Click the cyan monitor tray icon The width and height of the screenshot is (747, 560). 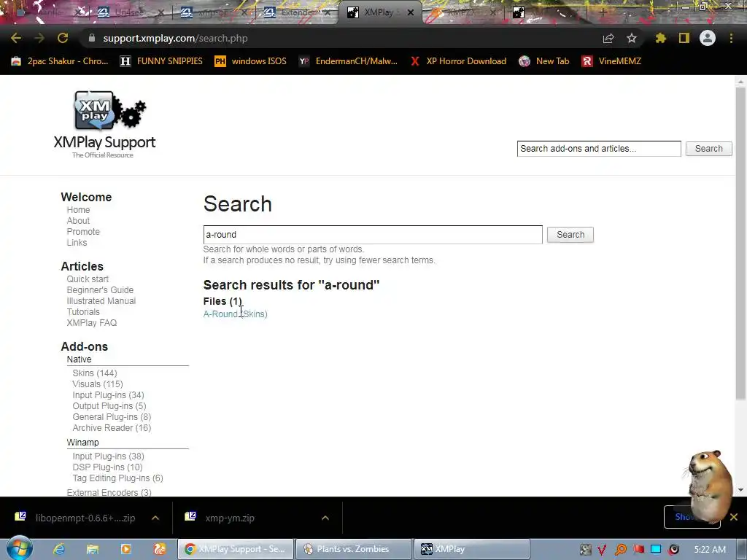[656, 550]
